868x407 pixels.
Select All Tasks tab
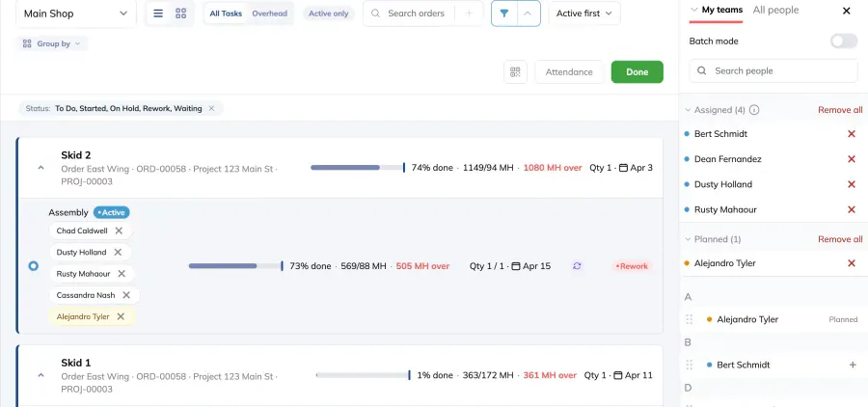point(226,14)
